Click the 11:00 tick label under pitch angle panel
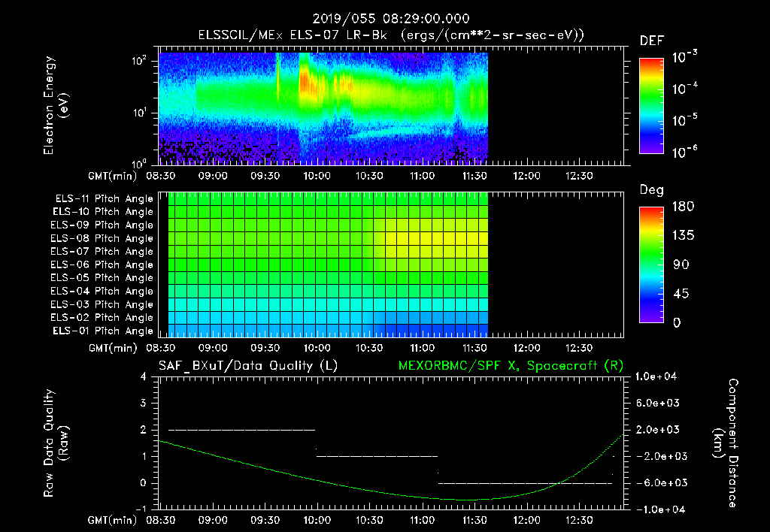Screen dimensions: 770x532 pyautogui.click(x=423, y=348)
